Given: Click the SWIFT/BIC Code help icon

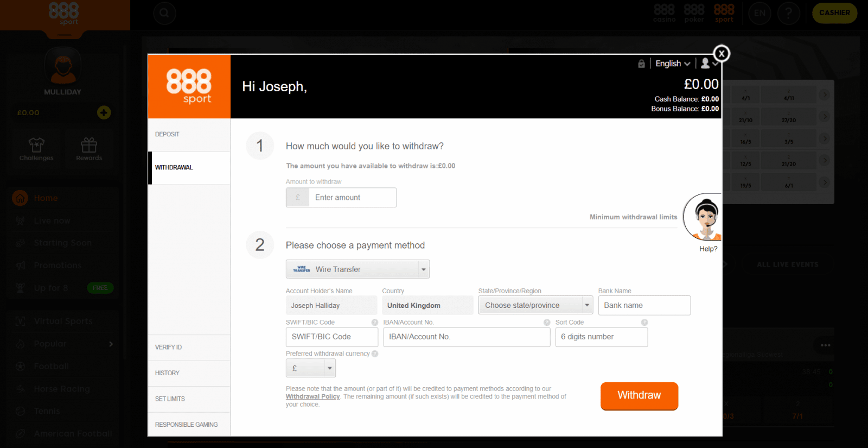Looking at the screenshot, I should coord(374,323).
